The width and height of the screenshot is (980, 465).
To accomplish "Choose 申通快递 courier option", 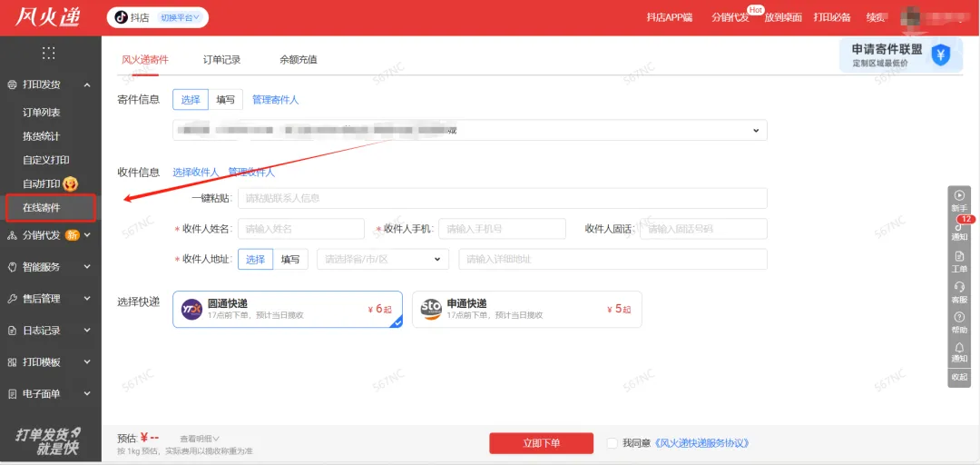I will [x=526, y=309].
